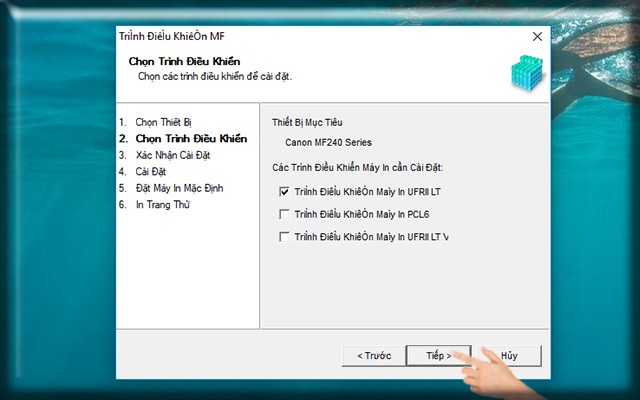
Task: Select step 5 Đặt Máy In Mặc Định
Action: click(x=171, y=188)
